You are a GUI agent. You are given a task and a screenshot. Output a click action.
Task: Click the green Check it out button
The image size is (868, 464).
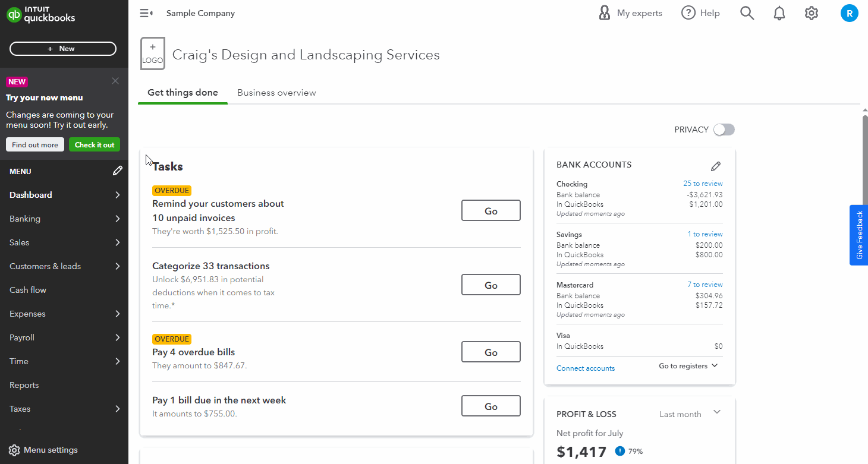click(95, 144)
